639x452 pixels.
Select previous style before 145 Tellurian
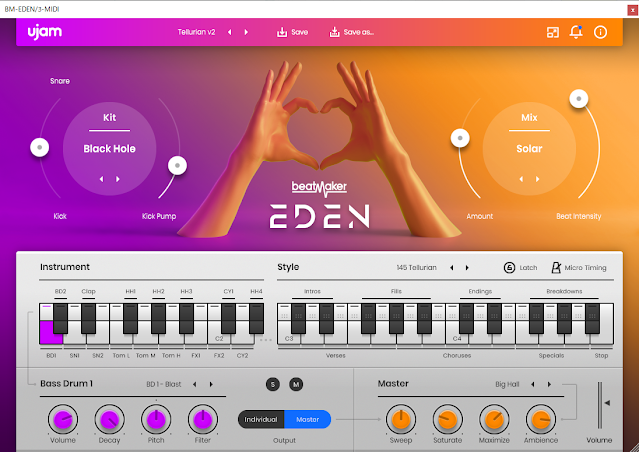[x=452, y=268]
